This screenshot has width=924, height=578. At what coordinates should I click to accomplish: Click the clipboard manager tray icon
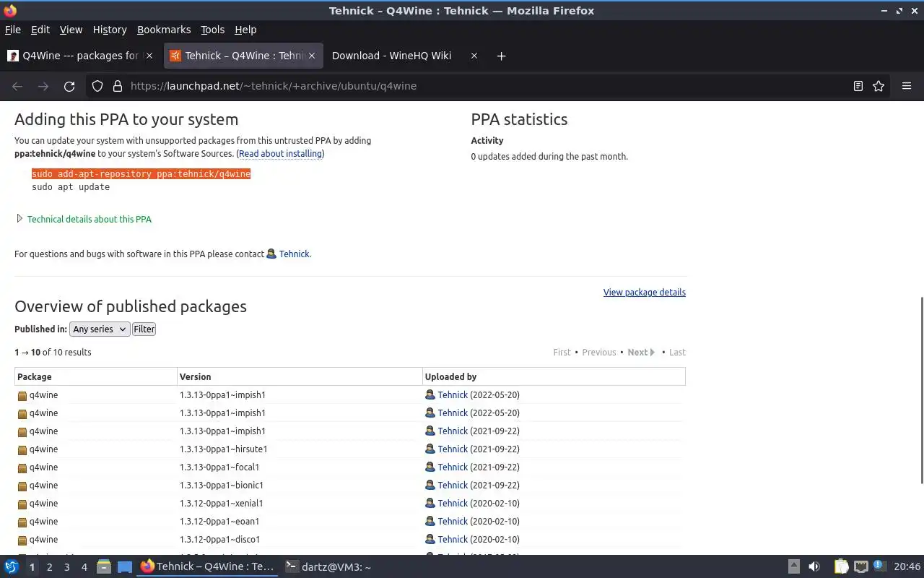[841, 566]
